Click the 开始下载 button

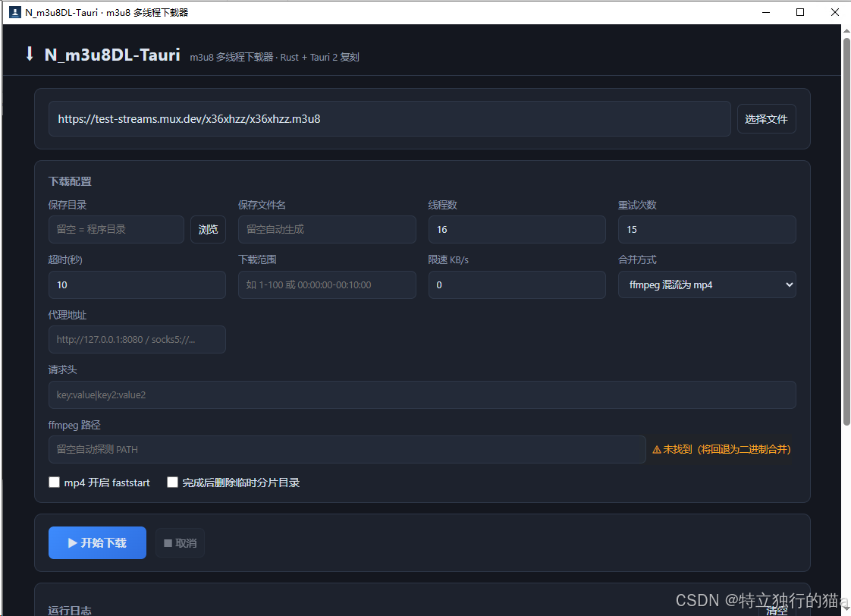(x=97, y=542)
